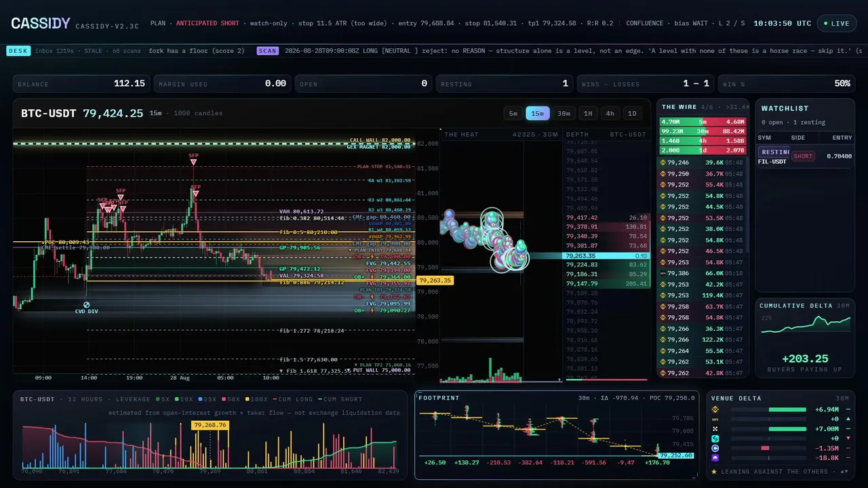Viewport: 868px width, 488px height.
Task: Click the 79,252.60 footprint price tag
Action: [x=675, y=455]
